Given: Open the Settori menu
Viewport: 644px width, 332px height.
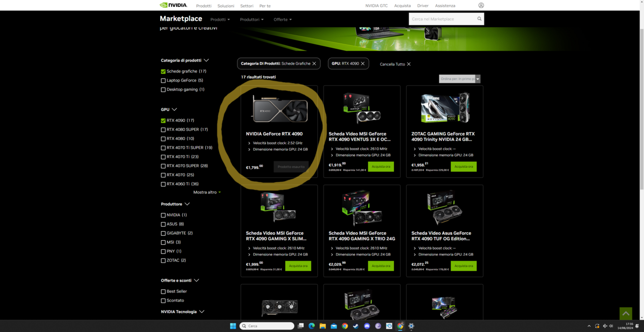Looking at the screenshot, I should (x=247, y=6).
